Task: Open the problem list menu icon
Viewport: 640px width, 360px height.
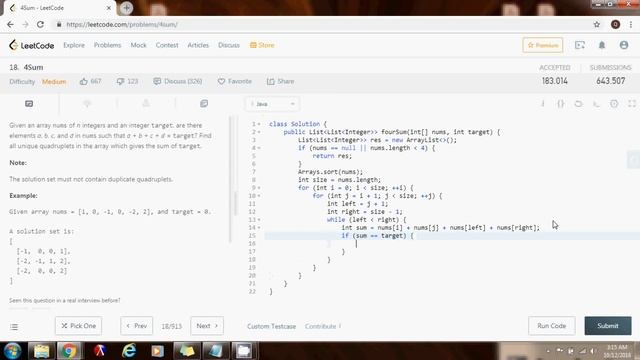Action: (x=14, y=327)
